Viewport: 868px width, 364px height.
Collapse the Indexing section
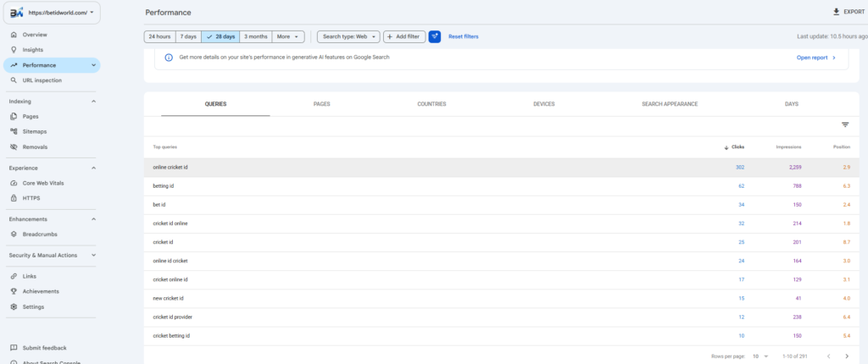(93, 102)
